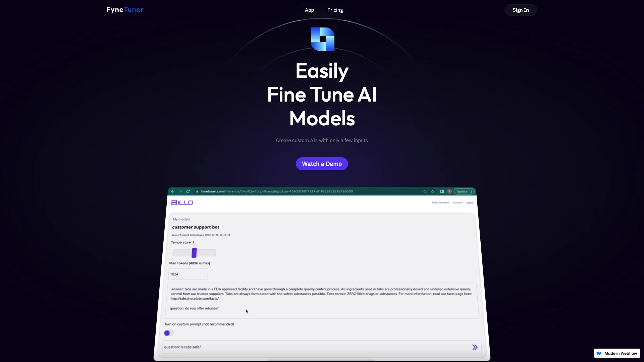Click the App menu item

309,10
